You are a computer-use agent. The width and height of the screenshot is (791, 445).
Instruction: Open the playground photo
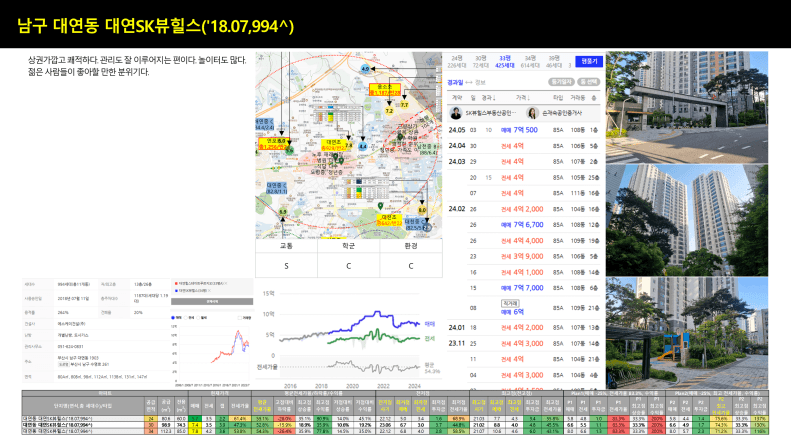pos(687,332)
